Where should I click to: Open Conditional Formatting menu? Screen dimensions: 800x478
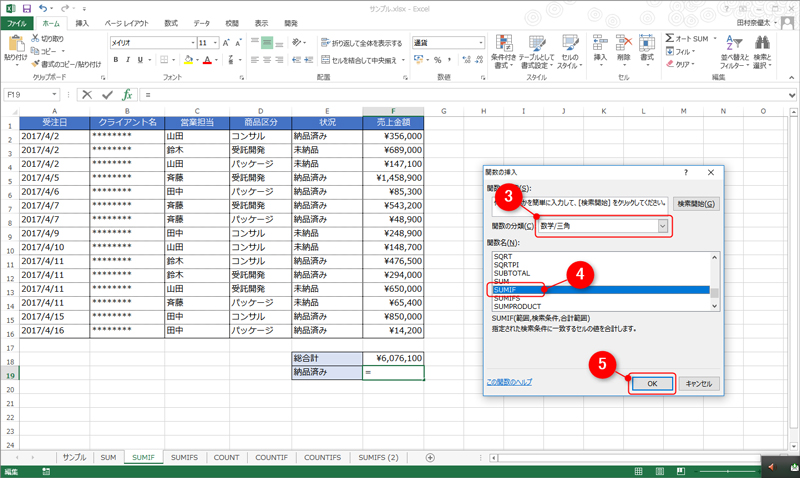tap(504, 52)
